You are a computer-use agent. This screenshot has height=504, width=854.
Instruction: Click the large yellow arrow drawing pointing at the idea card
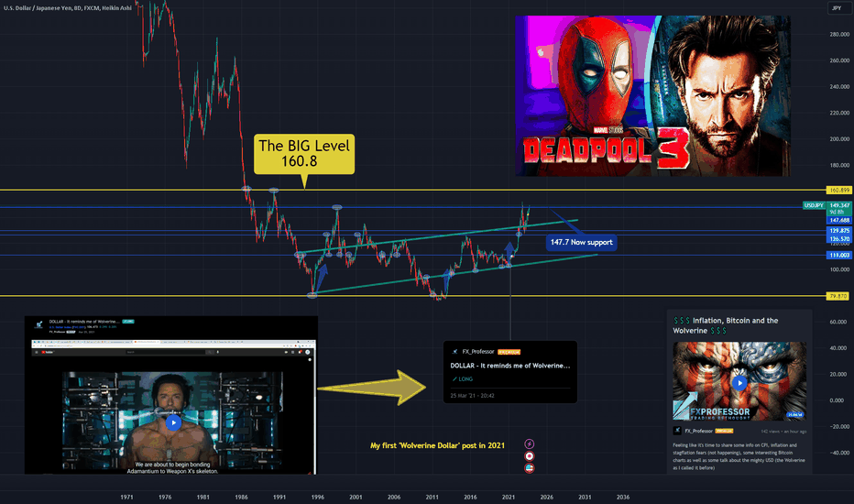coord(371,388)
